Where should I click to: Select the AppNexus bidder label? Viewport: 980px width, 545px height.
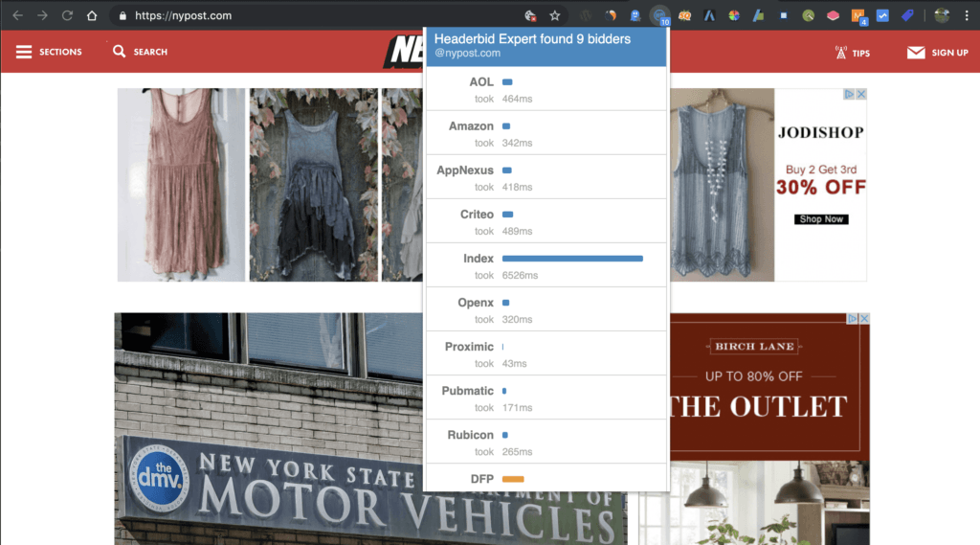(x=465, y=170)
